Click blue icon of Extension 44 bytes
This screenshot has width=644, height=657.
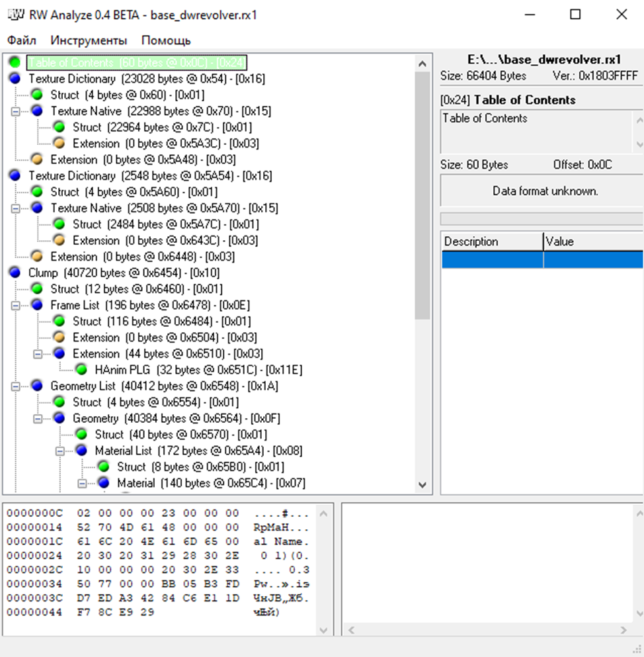[60, 353]
